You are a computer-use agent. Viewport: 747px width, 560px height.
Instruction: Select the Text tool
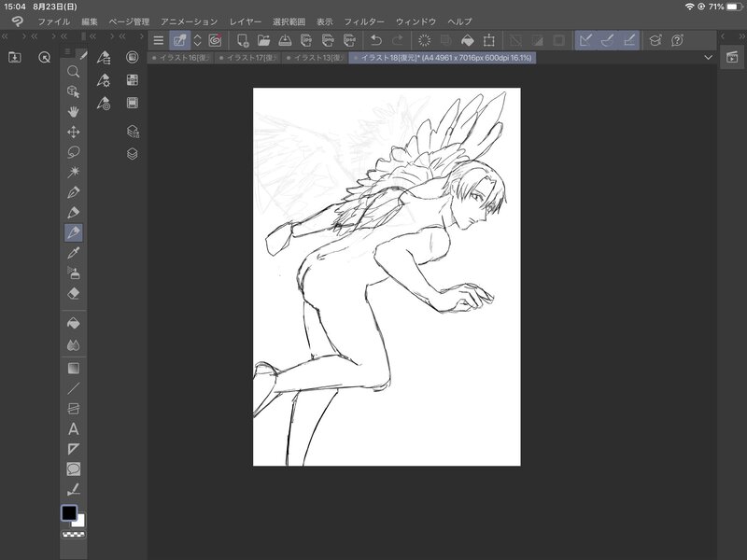click(74, 429)
